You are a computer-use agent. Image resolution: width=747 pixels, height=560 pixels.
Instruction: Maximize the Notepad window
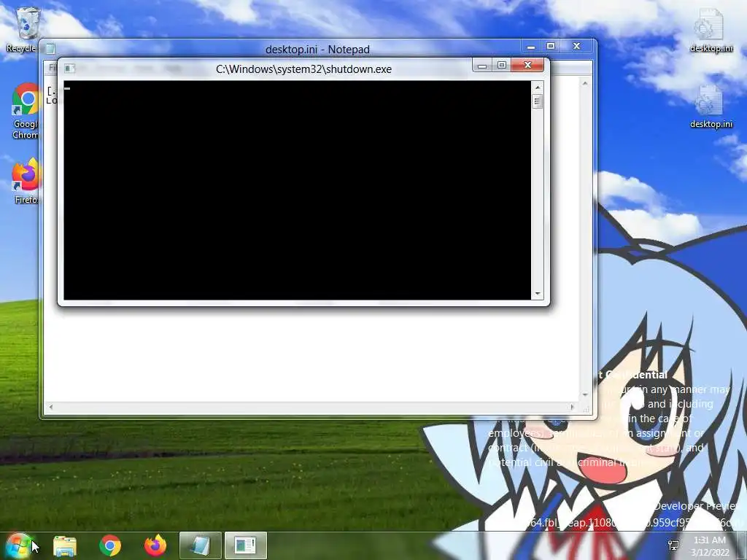click(x=551, y=46)
